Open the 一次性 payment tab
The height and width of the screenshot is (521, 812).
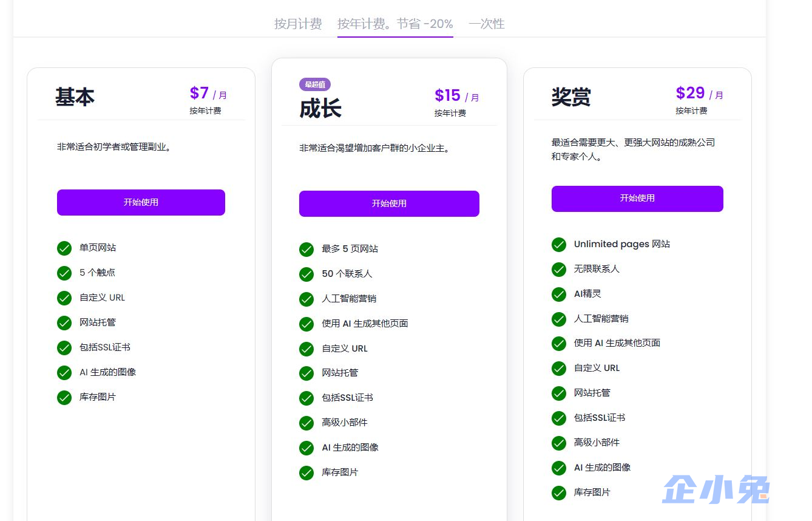tap(486, 24)
